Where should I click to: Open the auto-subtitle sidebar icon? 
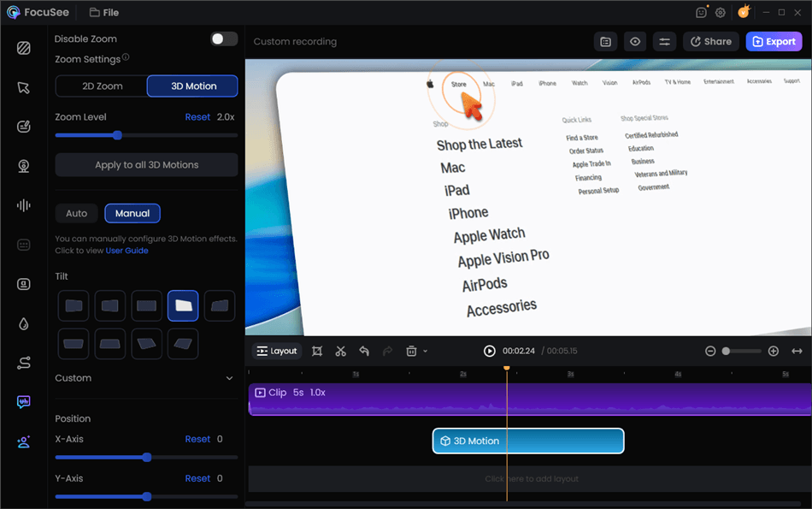pos(23,284)
